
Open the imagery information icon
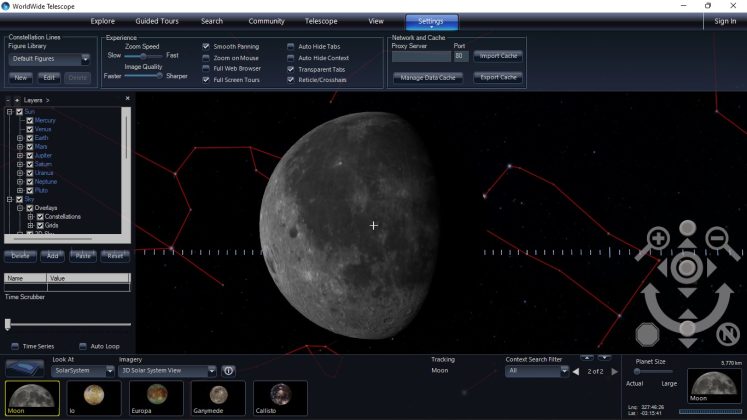tap(228, 370)
